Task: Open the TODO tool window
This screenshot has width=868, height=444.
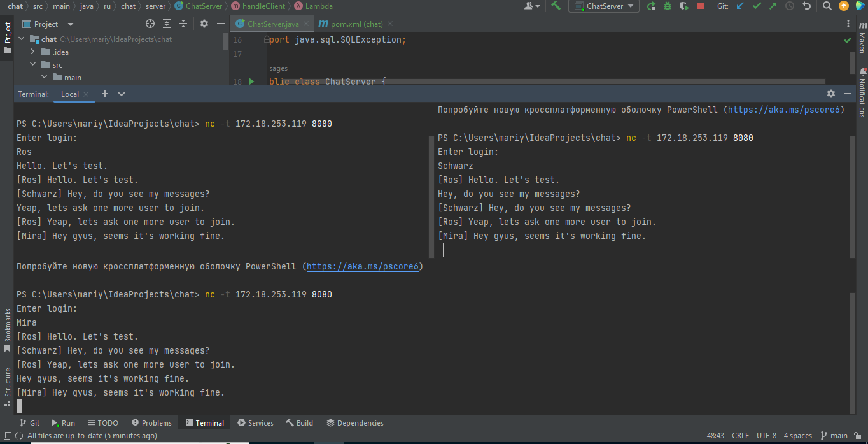Action: (x=103, y=422)
